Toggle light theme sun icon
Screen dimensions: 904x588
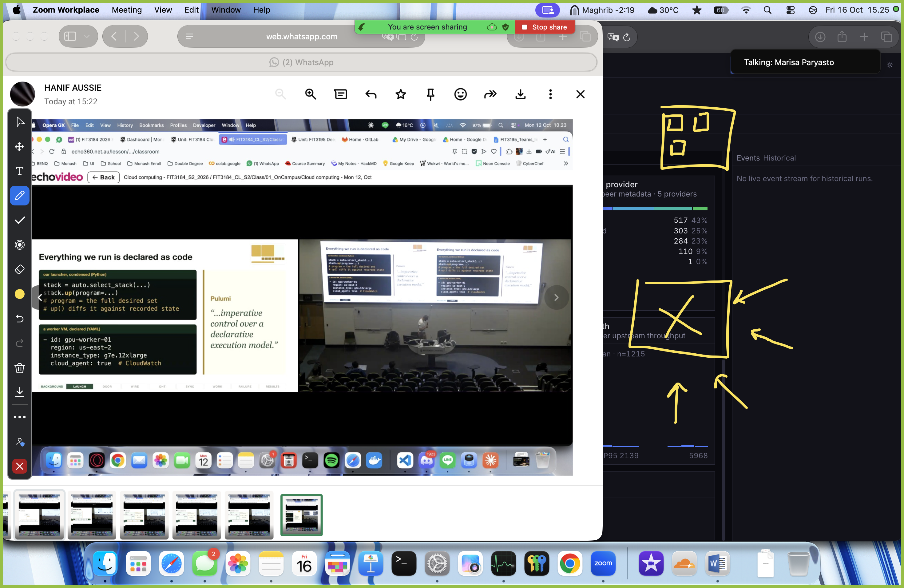(x=890, y=65)
